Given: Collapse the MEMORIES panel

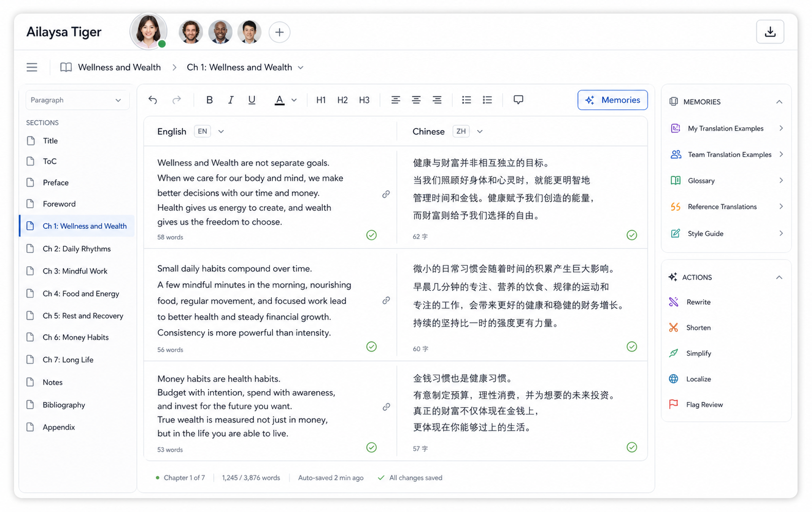Looking at the screenshot, I should [779, 102].
